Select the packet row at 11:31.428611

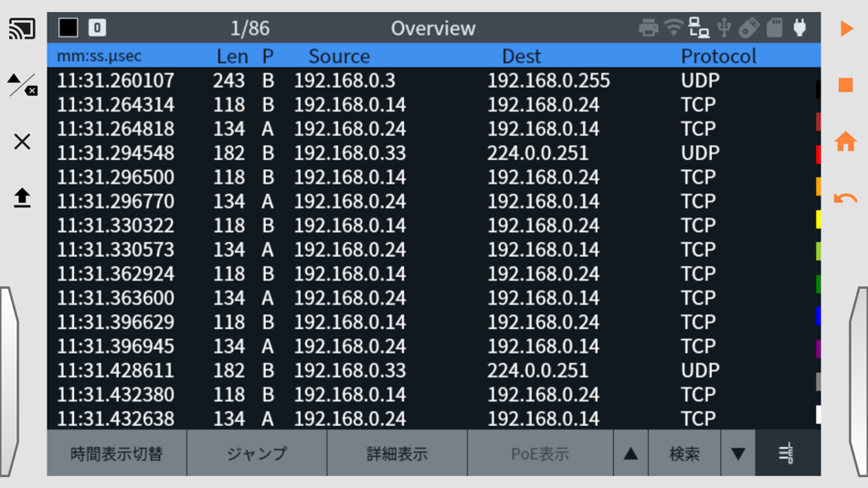click(x=432, y=371)
